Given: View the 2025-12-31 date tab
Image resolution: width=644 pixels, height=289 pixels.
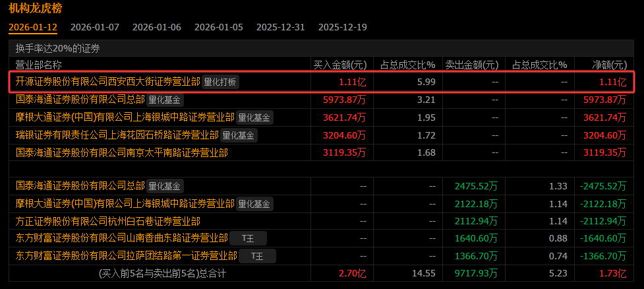Looking at the screenshot, I should click(281, 27).
